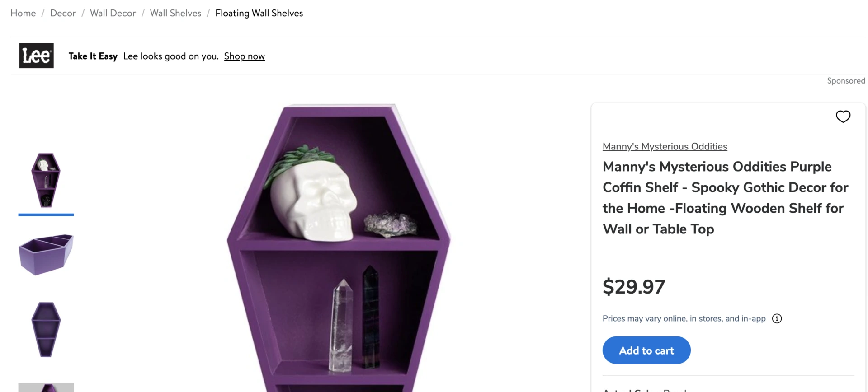Go to Wall Shelves breadcrumb

pos(175,13)
